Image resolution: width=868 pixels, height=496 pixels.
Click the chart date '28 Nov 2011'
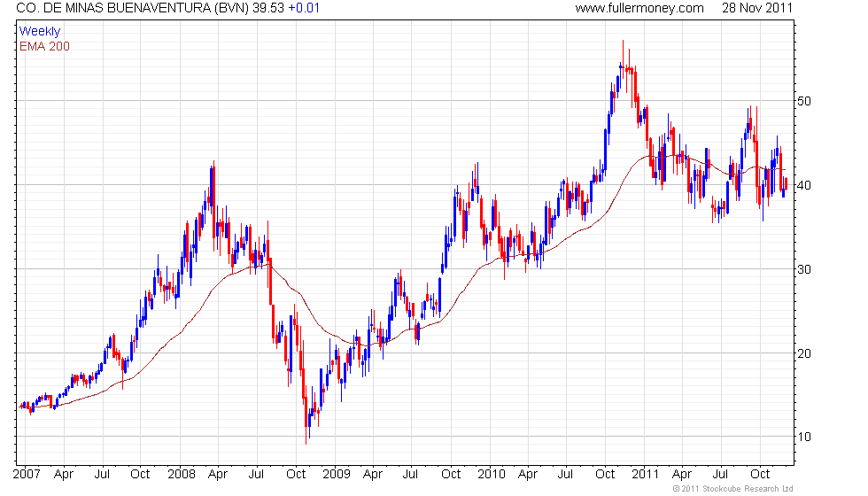(x=757, y=8)
